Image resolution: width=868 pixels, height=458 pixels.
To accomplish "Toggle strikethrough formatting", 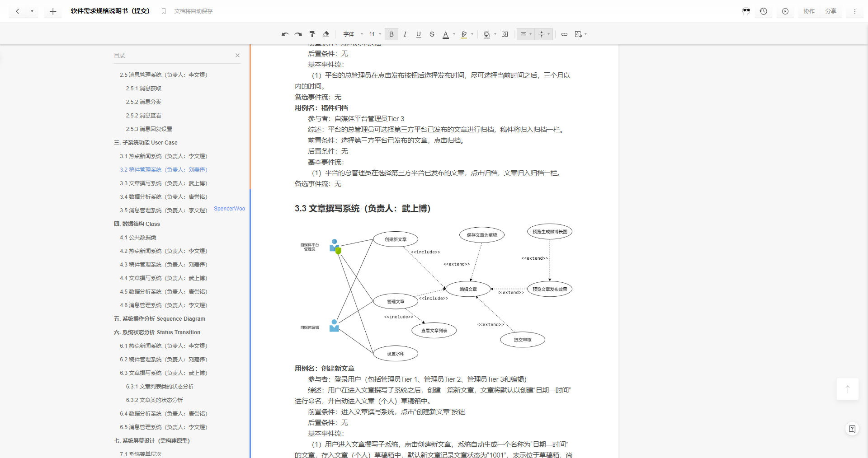I will [432, 34].
